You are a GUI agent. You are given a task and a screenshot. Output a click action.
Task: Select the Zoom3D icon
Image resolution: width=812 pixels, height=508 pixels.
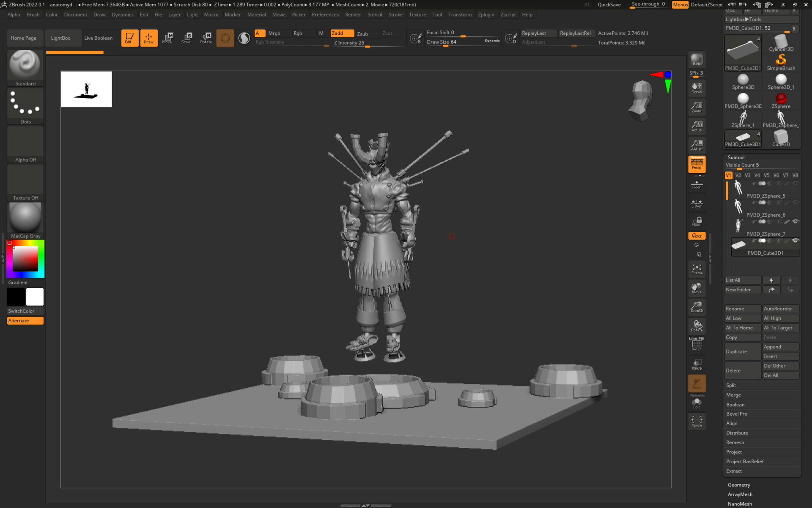click(697, 307)
